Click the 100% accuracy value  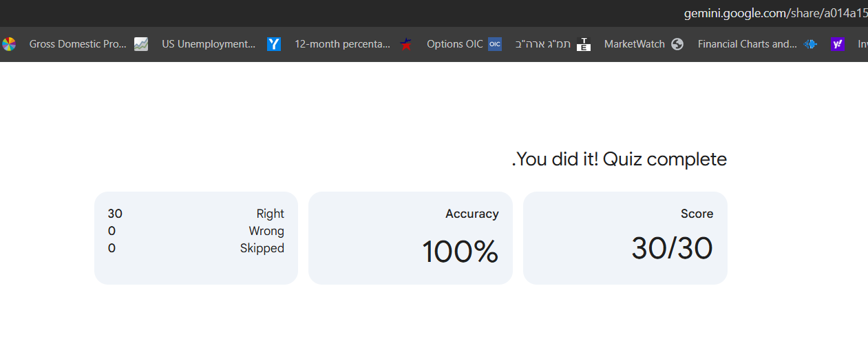460,252
